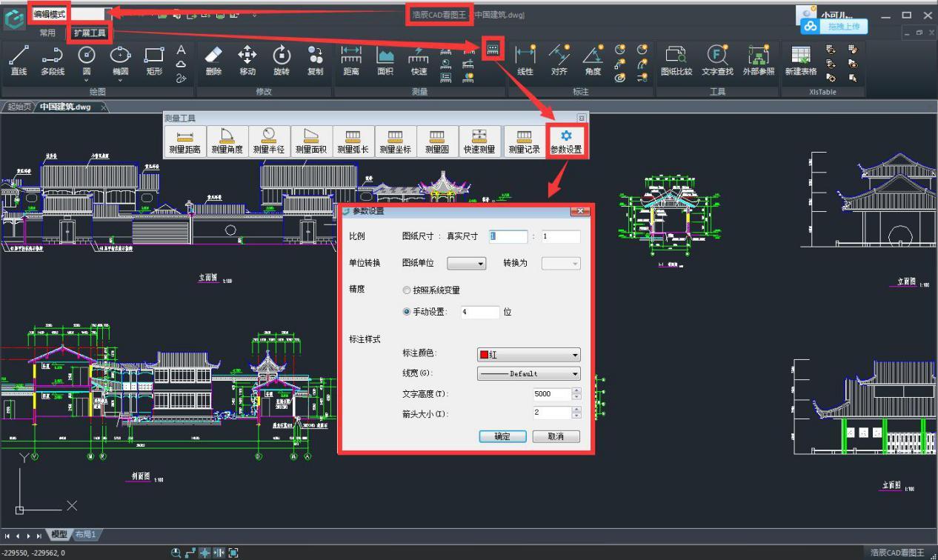
Task: Open the 图纸单位 unit dropdown
Action: [467, 263]
